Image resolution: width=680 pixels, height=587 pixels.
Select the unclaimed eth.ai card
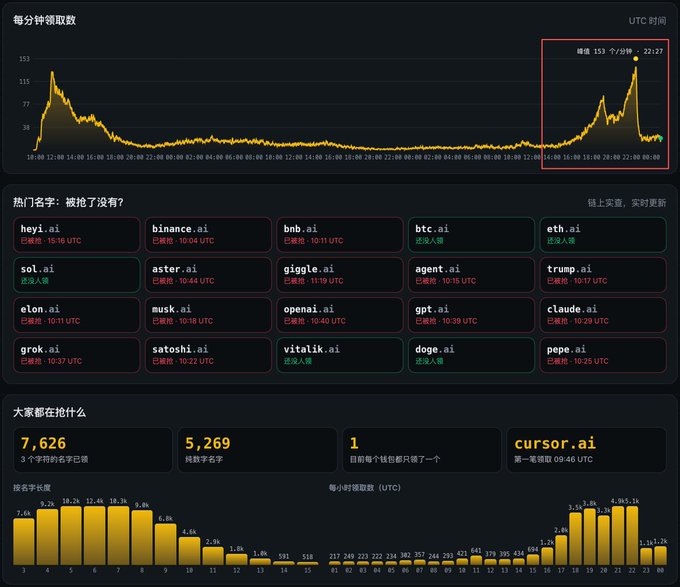click(603, 235)
